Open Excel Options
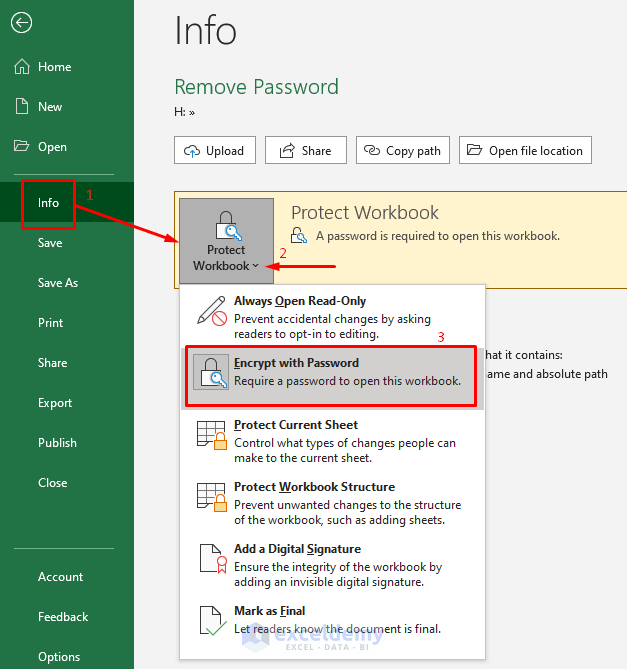Viewport: 627px width, 669px height. [x=67, y=656]
